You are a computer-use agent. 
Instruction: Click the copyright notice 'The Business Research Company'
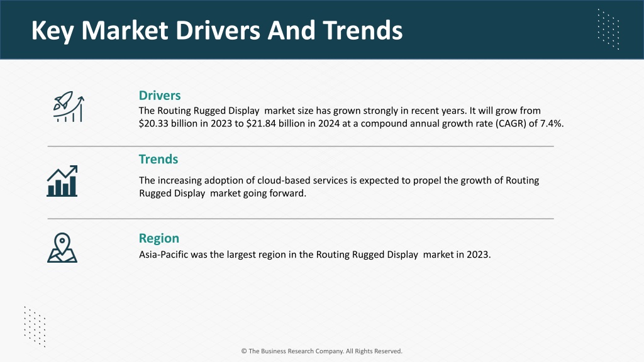[x=321, y=351]
